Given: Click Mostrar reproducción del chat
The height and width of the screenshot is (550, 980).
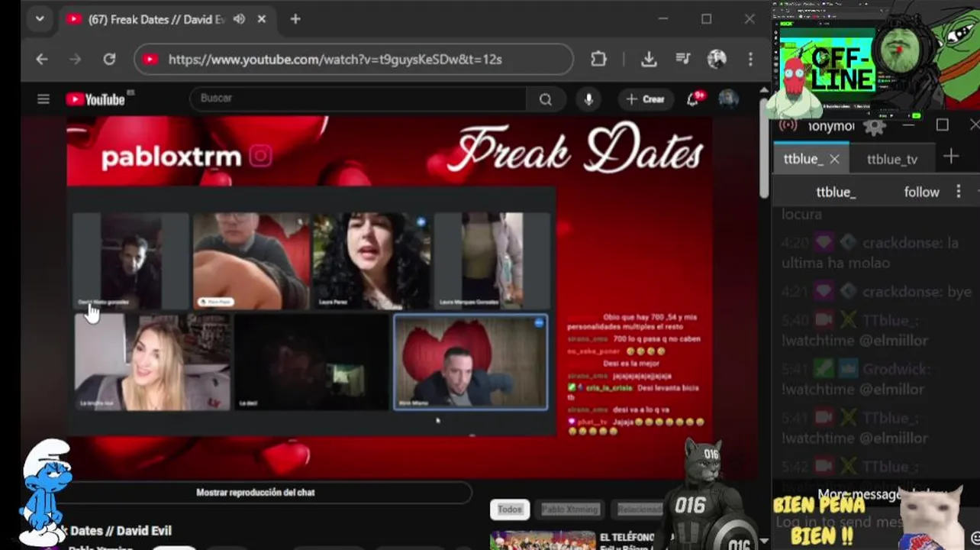Looking at the screenshot, I should (256, 493).
